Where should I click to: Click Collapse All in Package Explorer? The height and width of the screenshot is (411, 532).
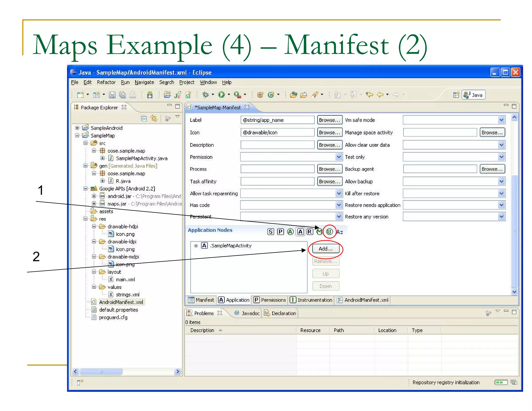coord(144,118)
